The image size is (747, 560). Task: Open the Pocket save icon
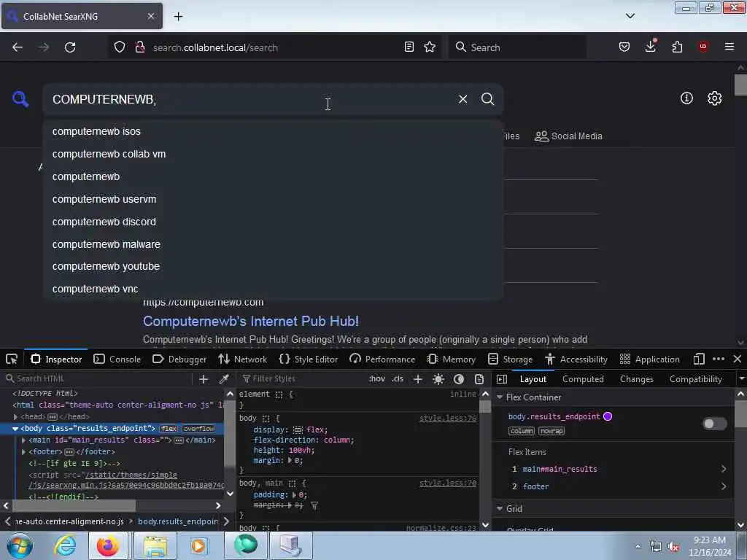click(624, 47)
